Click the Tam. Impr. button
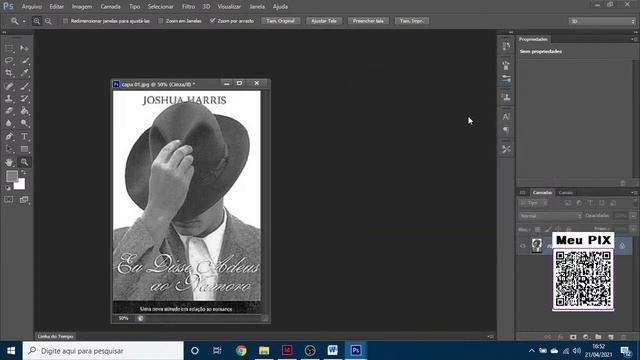The image size is (640, 360). pyautogui.click(x=412, y=21)
